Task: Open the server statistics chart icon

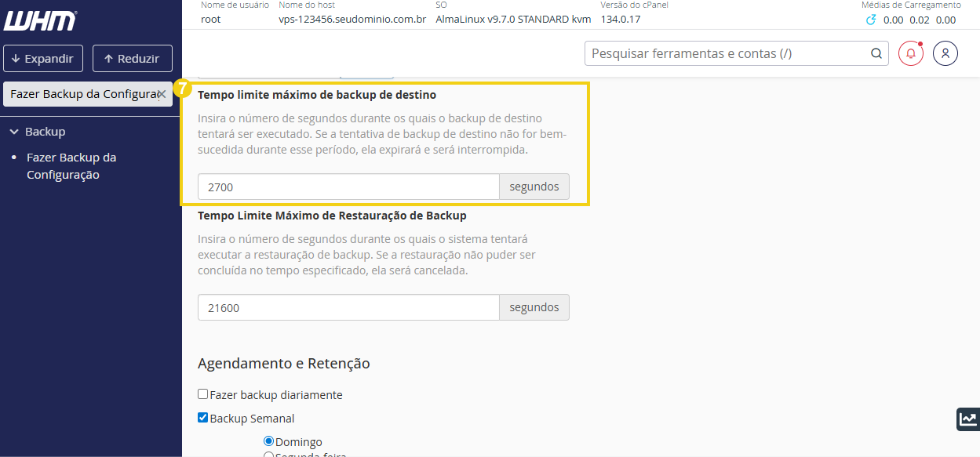Action: 967,419
